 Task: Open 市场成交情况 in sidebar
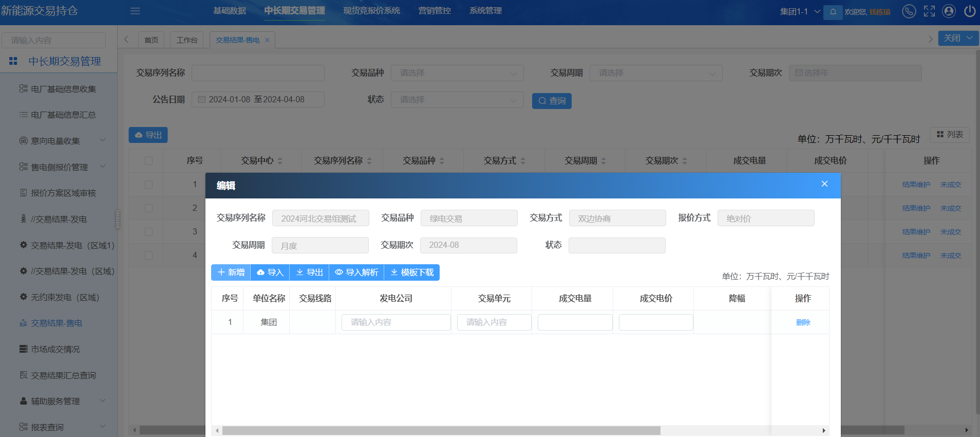[x=55, y=349]
